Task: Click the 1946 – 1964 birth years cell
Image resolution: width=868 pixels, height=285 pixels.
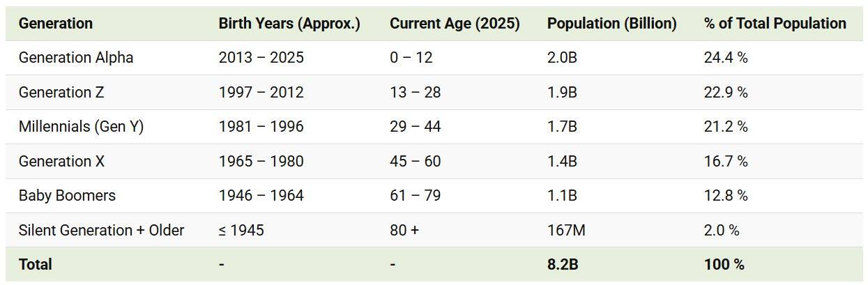Action: (261, 196)
